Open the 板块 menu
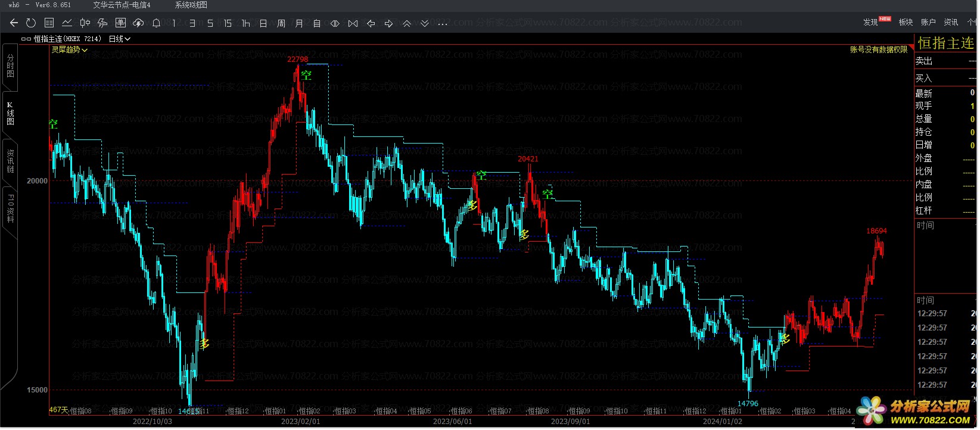The image size is (980, 430). click(906, 22)
